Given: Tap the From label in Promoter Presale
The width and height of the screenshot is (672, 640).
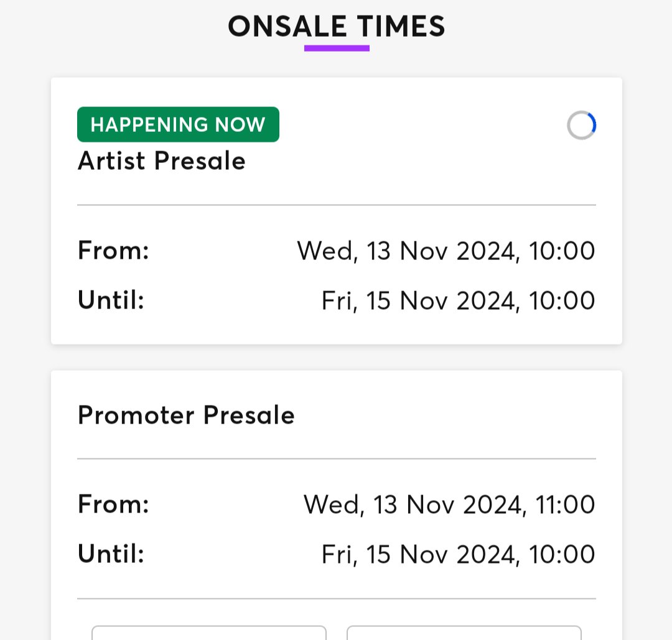Looking at the screenshot, I should tap(113, 503).
